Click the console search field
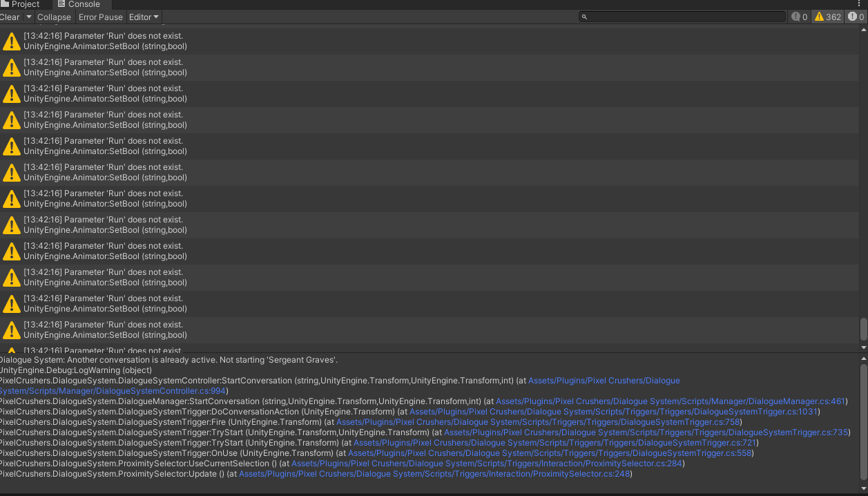This screenshot has width=868, height=496. tap(682, 17)
